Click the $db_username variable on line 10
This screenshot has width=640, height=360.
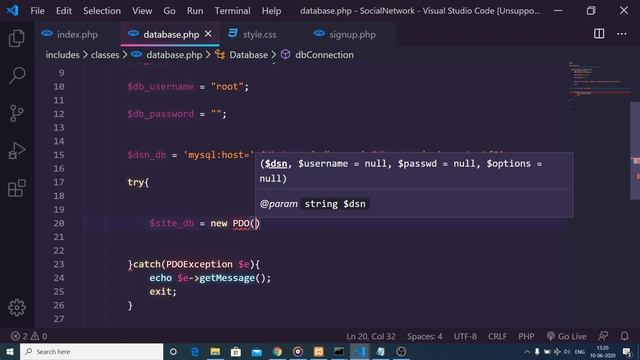160,87
